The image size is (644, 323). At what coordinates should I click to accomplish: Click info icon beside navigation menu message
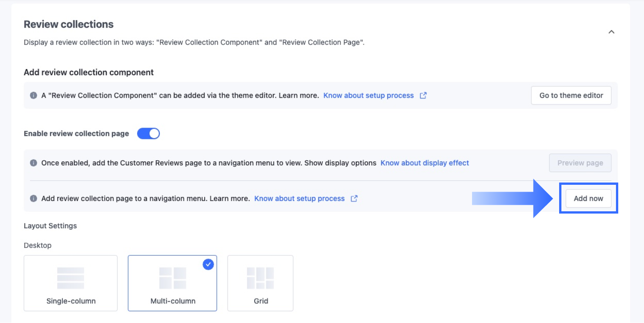33,198
